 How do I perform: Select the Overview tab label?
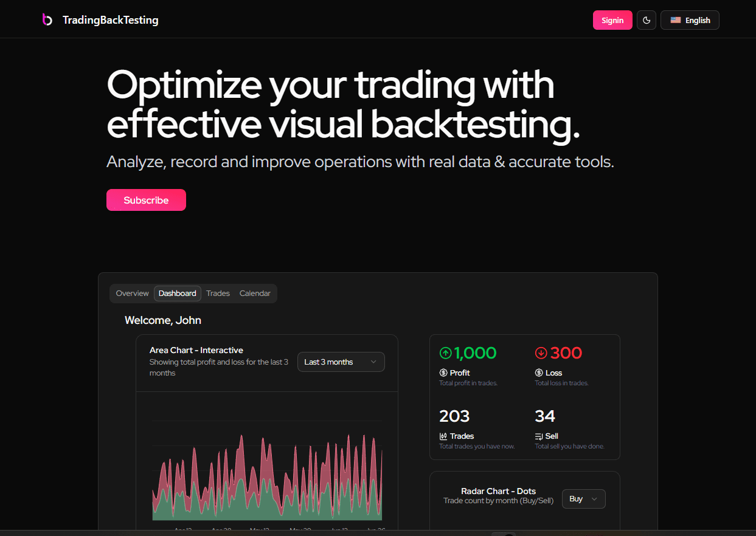tap(132, 293)
